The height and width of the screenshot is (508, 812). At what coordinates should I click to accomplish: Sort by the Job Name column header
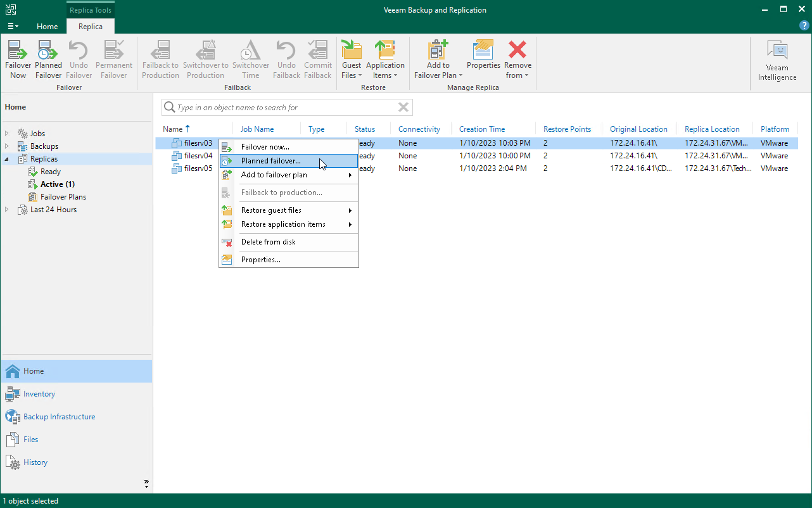pos(257,129)
